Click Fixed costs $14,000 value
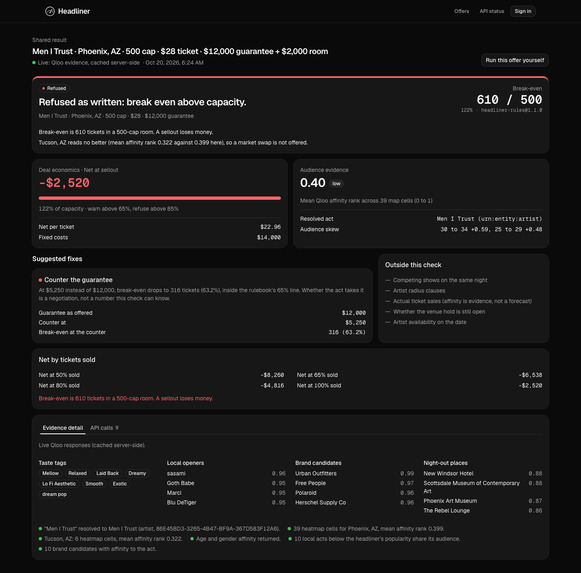This screenshot has width=581, height=573. pyautogui.click(x=269, y=237)
